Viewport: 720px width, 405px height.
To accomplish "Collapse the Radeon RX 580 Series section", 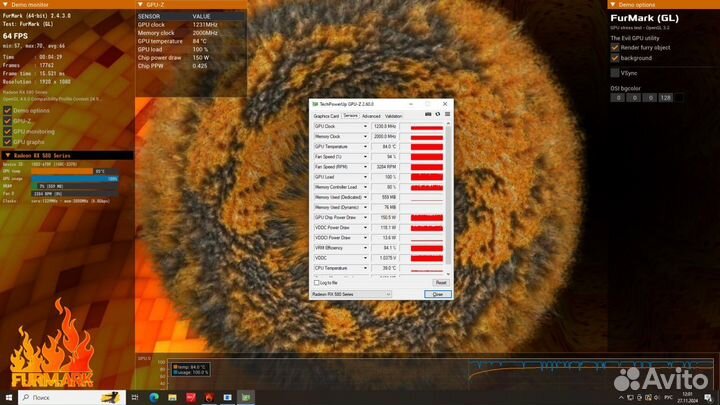I will pyautogui.click(x=7, y=156).
